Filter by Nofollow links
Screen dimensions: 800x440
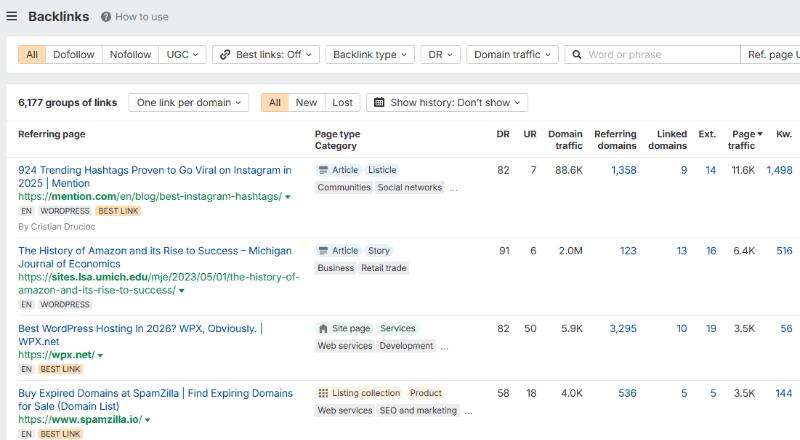click(130, 55)
